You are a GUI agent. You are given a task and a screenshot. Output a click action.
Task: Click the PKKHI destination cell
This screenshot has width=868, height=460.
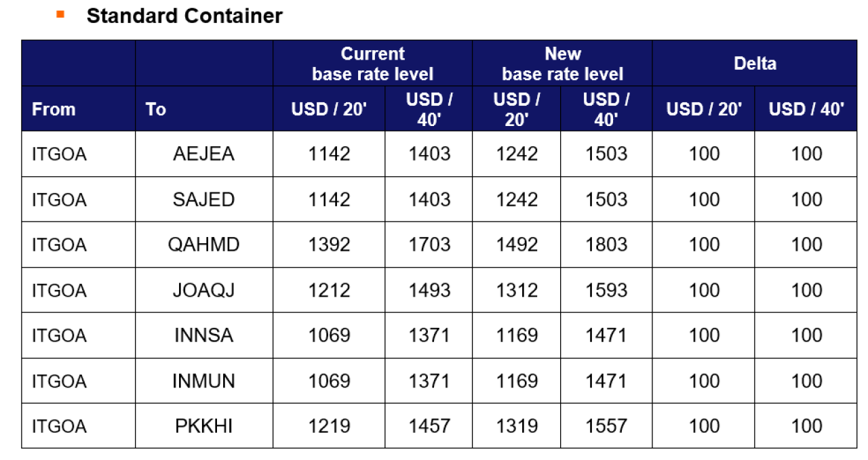204,425
